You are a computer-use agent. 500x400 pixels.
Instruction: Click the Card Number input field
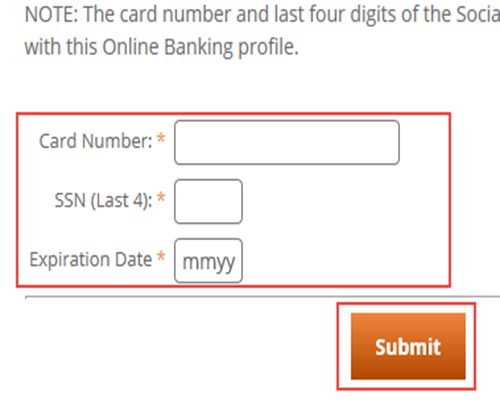coord(287,142)
